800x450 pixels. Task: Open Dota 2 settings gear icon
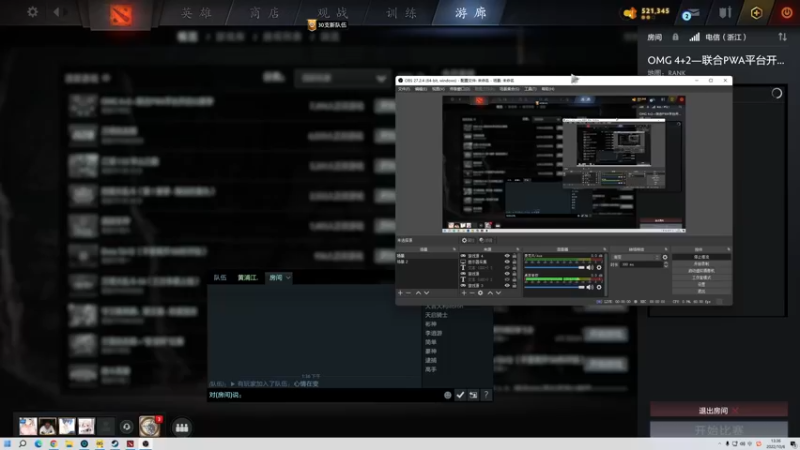[32, 11]
